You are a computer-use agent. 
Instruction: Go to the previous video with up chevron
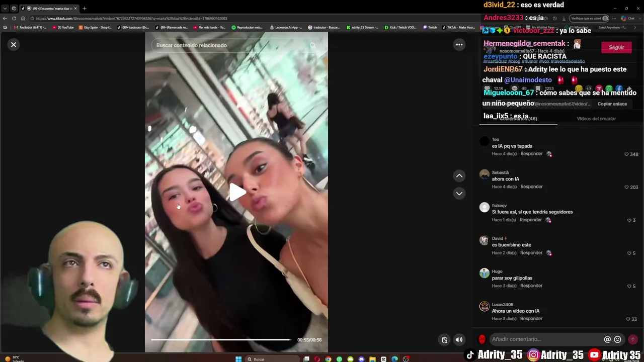[x=459, y=175]
